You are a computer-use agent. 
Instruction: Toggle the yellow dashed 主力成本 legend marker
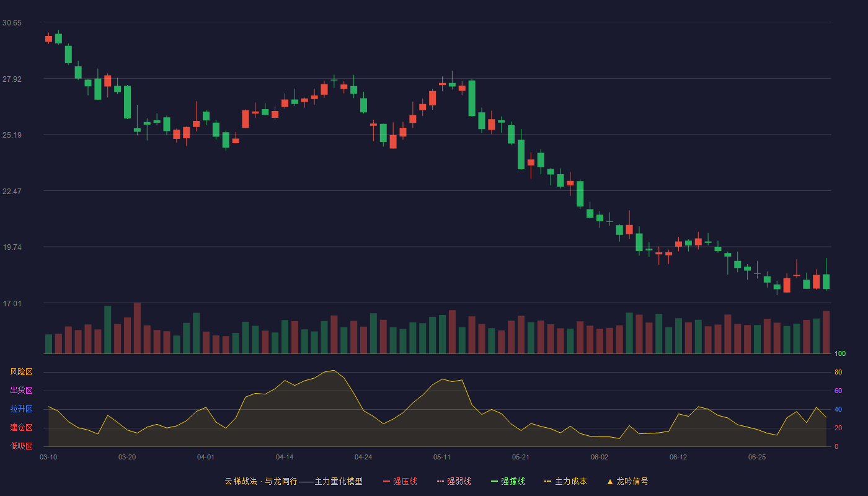pyautogui.click(x=548, y=481)
